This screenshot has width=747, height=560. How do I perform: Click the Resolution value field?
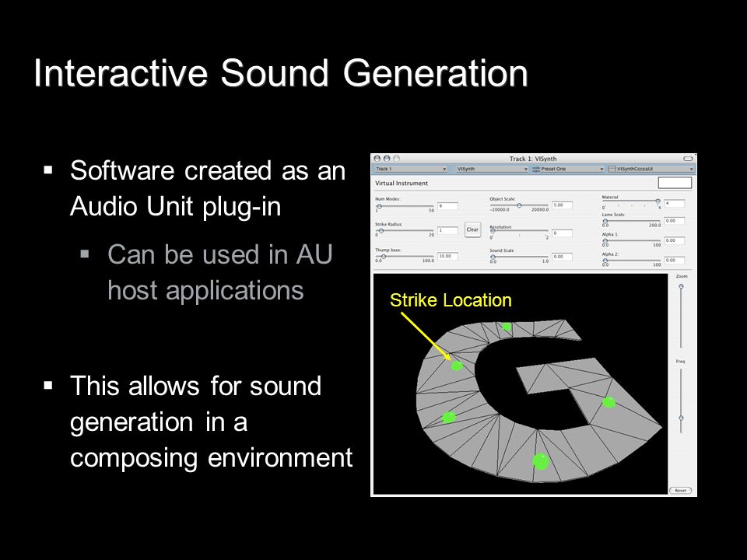pos(562,233)
